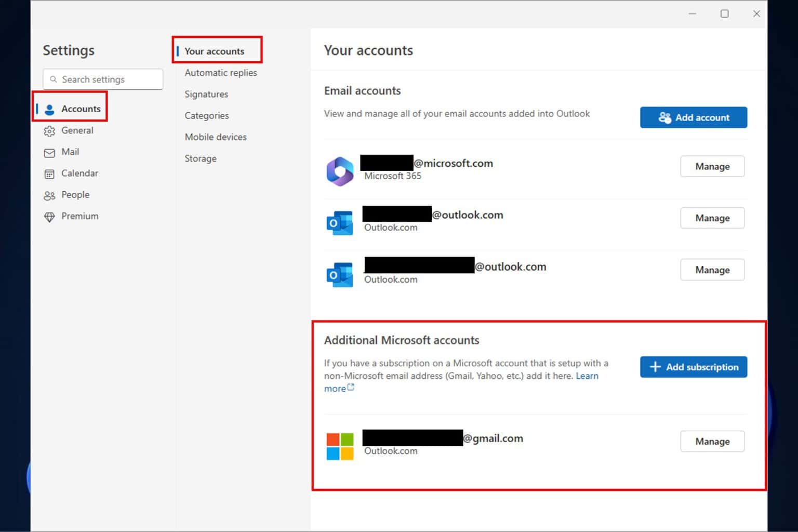Close the Settings window

(756, 14)
